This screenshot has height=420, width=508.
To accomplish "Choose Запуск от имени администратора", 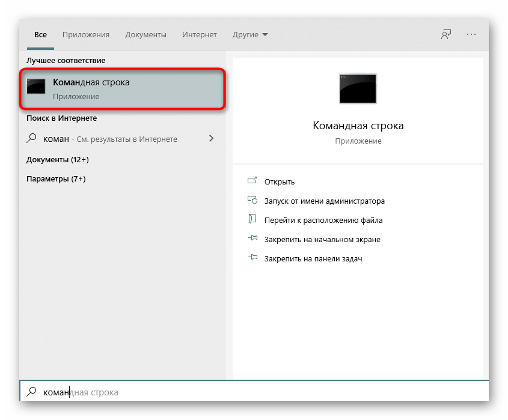I will coord(324,201).
